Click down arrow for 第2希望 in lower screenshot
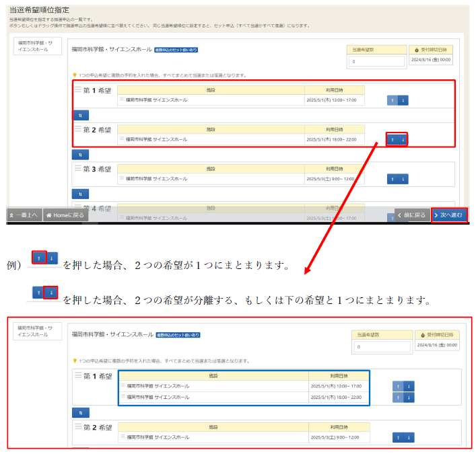Screen dimensions: 476x454 click(409, 438)
